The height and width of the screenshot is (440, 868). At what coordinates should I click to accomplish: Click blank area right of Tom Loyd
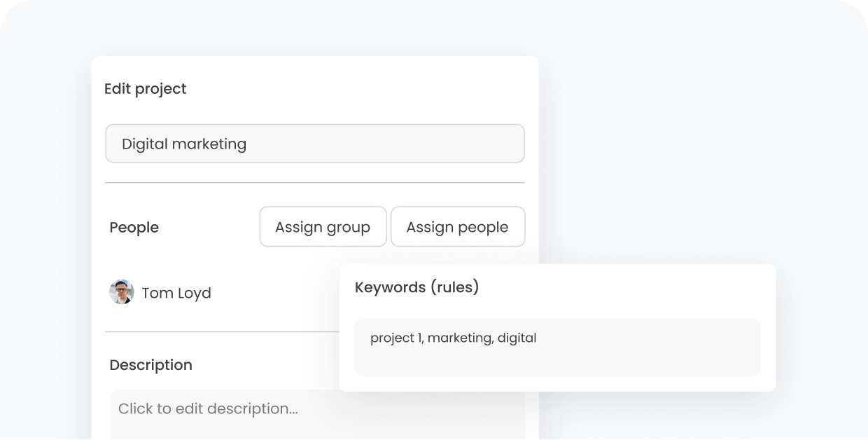click(280, 293)
